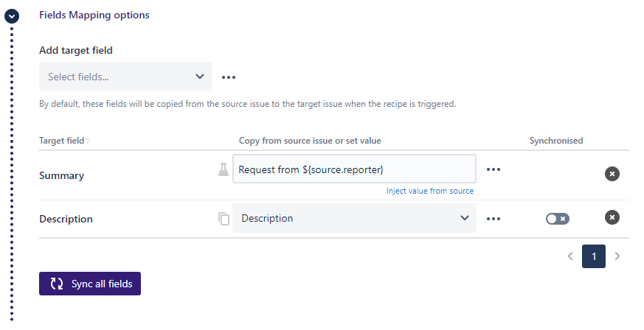This screenshot has height=330, width=644.
Task: Click the Sync all fields button
Action: 90,284
